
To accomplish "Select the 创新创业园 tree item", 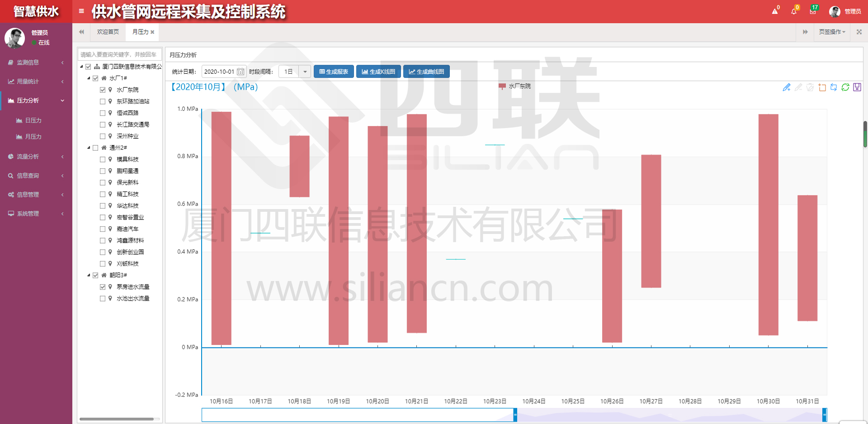I will [x=130, y=252].
